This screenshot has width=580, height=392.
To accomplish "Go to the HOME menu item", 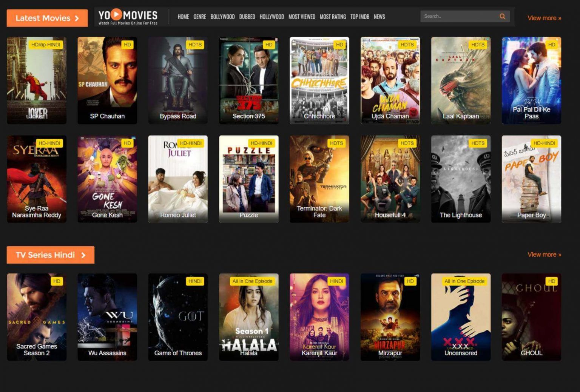I will [x=183, y=17].
